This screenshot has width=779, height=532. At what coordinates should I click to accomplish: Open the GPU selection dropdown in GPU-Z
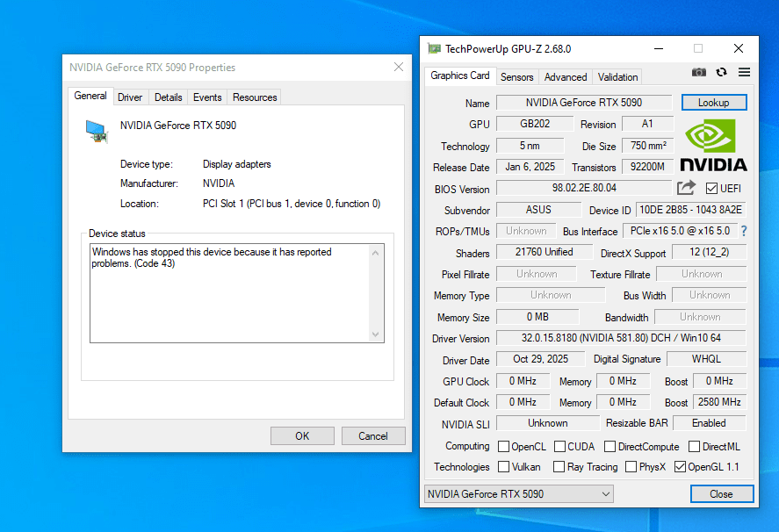519,494
